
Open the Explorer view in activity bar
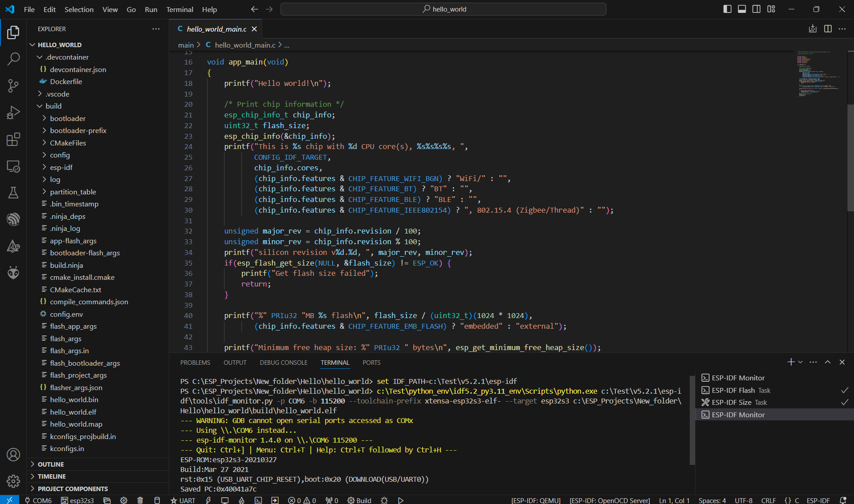pyautogui.click(x=13, y=32)
